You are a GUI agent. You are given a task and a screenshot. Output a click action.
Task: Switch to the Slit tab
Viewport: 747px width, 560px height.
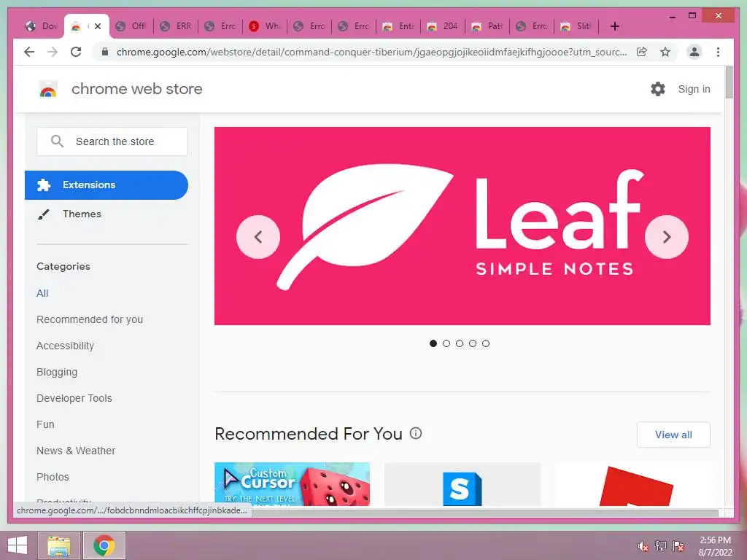(x=576, y=26)
